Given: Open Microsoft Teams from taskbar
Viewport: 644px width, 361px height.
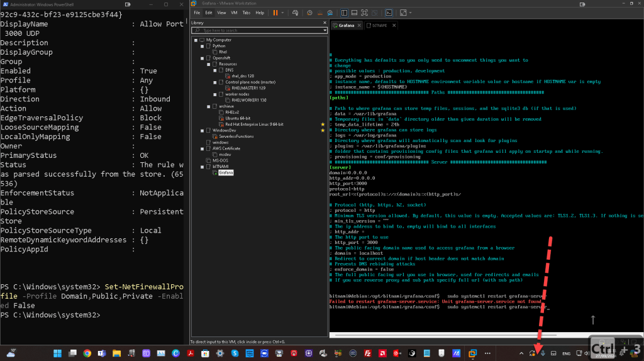Looking at the screenshot, I should click(x=102, y=353).
